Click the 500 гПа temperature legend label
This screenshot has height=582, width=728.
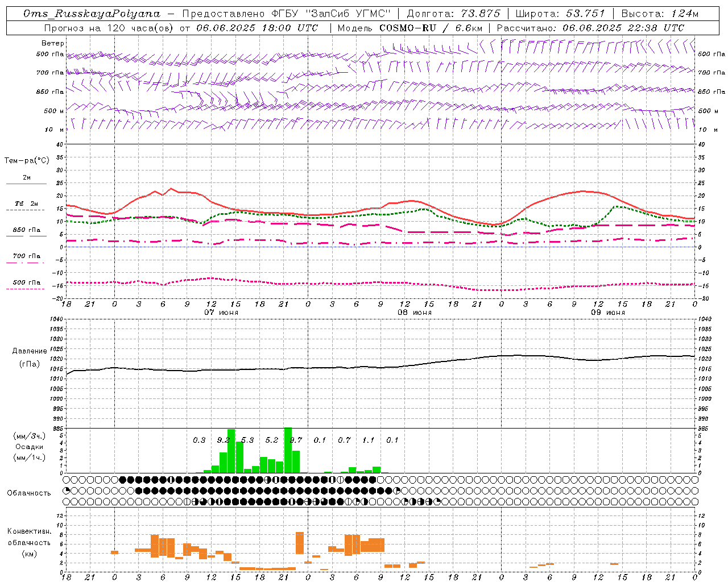tap(26, 282)
